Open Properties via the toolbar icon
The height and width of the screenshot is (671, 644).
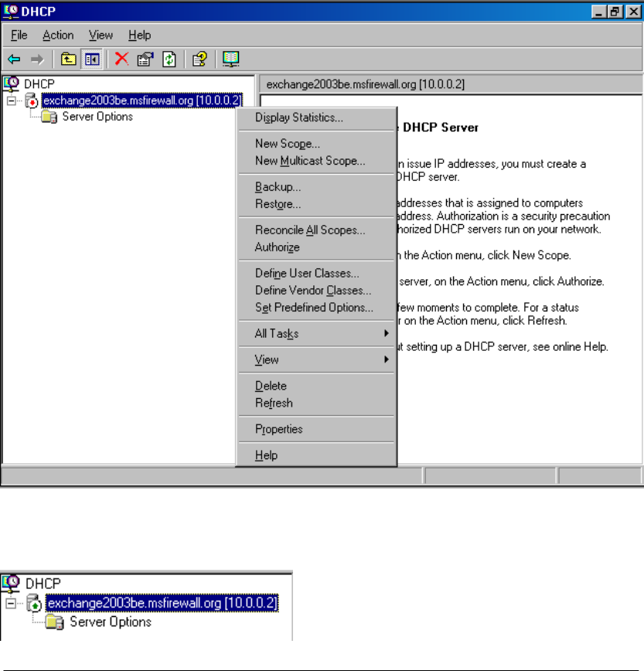(x=145, y=59)
